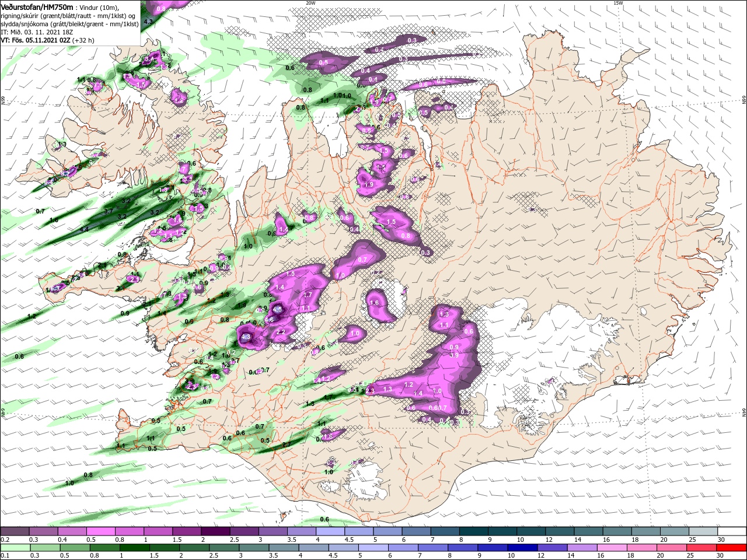Pick the rain scale swatch between 3 and 3.5
The height and width of the screenshot is (560, 747).
pyautogui.click(x=254, y=548)
